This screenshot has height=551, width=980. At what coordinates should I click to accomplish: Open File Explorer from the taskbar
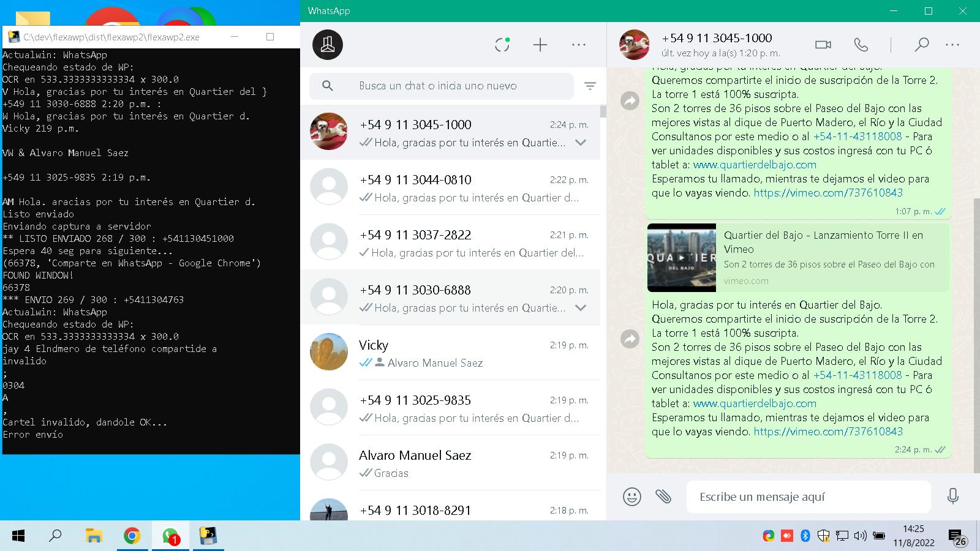click(93, 536)
